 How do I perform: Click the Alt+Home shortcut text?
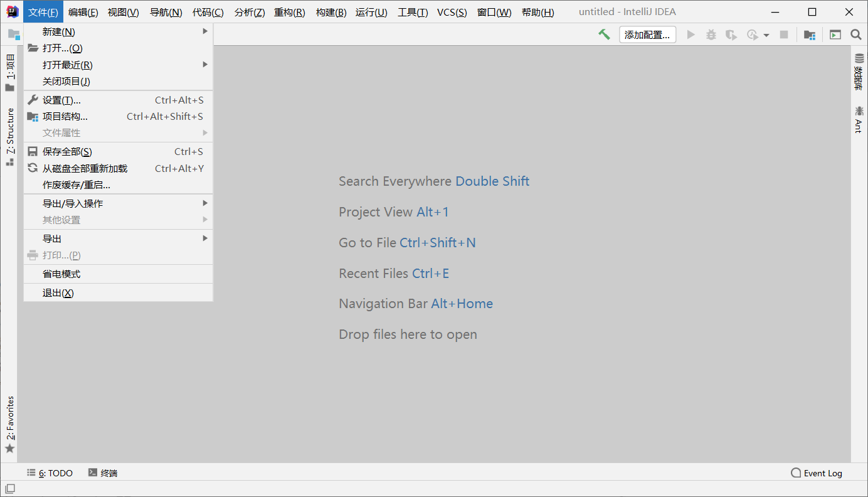click(462, 304)
